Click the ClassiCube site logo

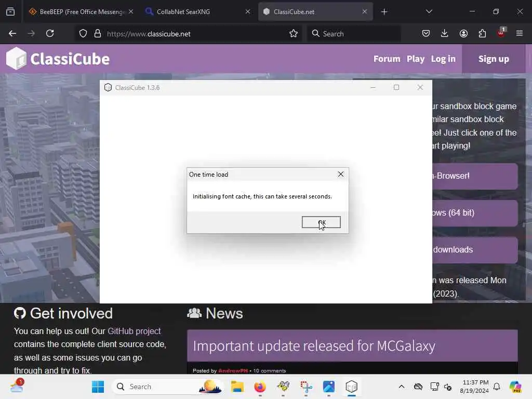(x=58, y=59)
